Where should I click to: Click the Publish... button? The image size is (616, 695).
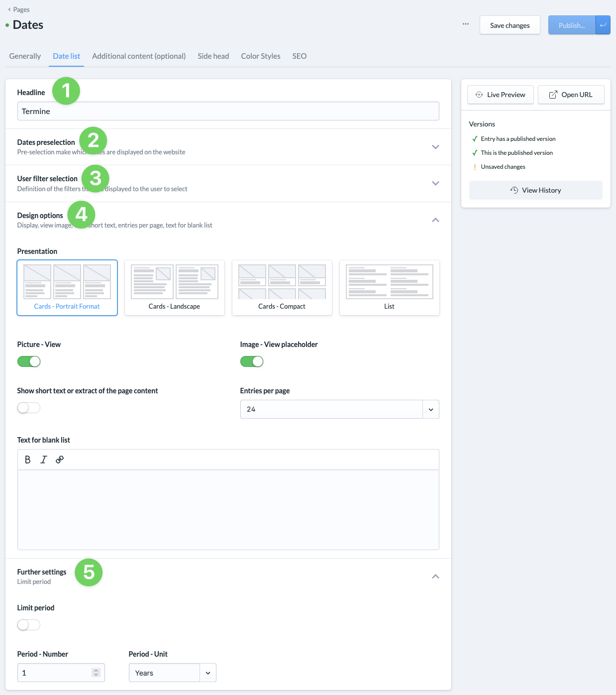[572, 25]
